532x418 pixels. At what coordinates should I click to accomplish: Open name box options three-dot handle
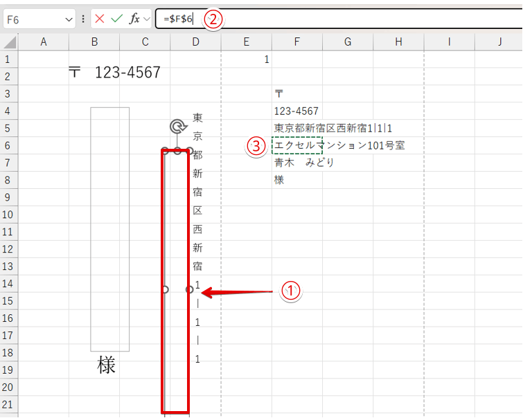tap(83, 19)
